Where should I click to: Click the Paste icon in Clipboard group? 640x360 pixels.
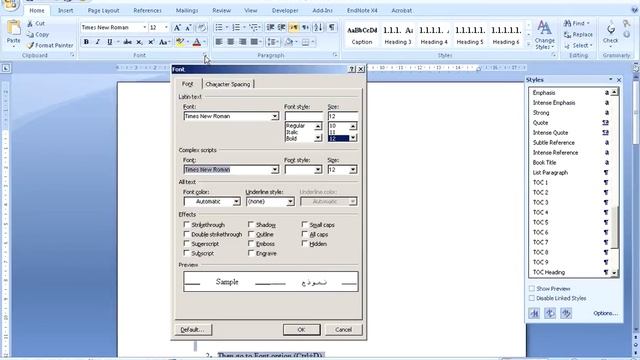coord(13,28)
